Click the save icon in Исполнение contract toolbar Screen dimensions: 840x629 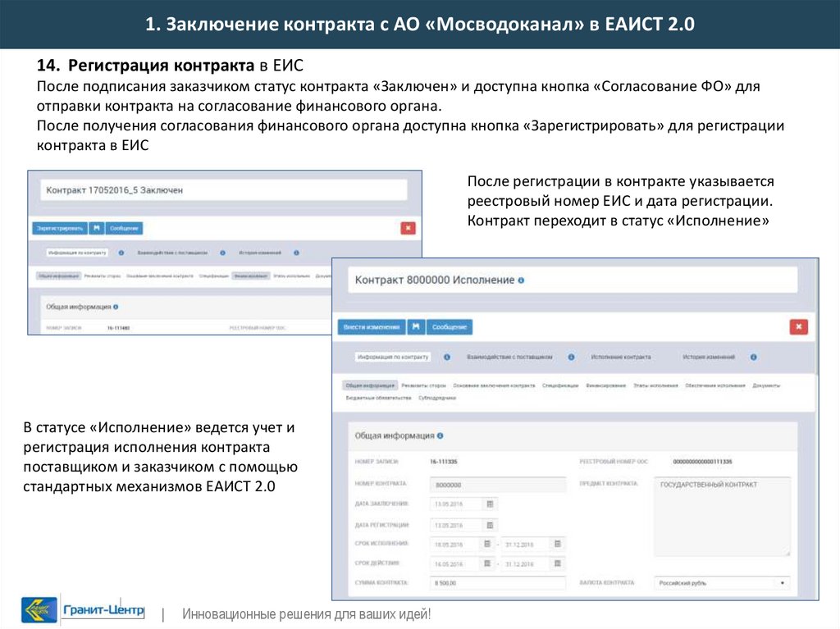(416, 327)
